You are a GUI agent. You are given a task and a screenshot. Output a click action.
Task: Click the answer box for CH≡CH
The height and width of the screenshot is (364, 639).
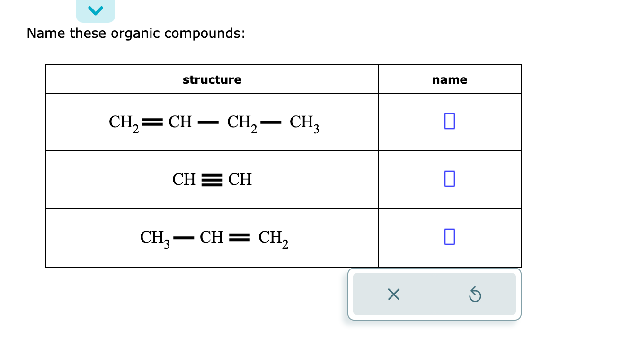449,179
